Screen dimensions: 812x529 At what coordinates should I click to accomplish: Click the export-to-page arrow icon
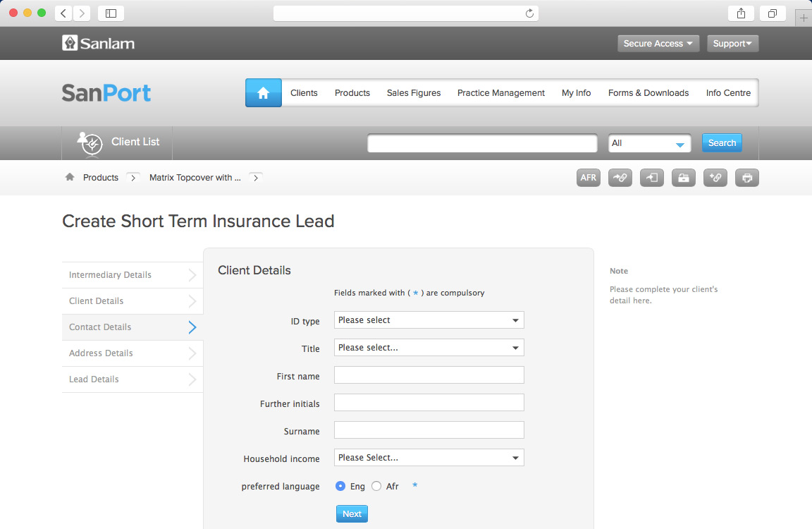click(x=652, y=178)
